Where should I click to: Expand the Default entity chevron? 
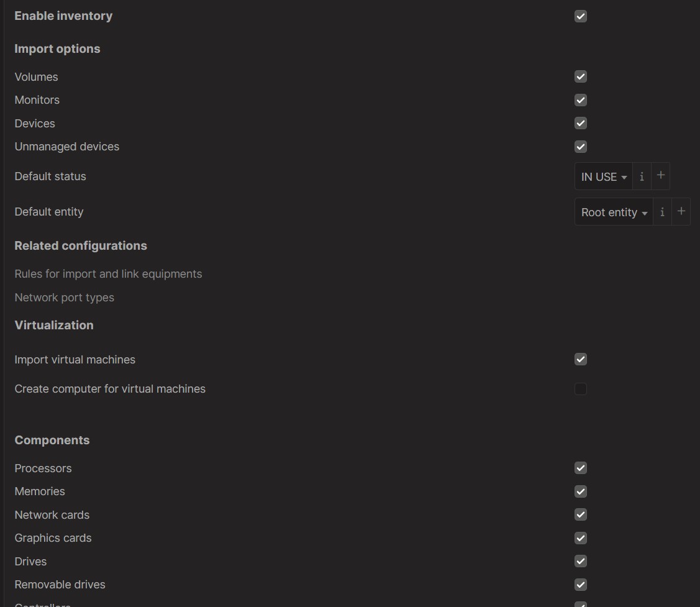[645, 212]
